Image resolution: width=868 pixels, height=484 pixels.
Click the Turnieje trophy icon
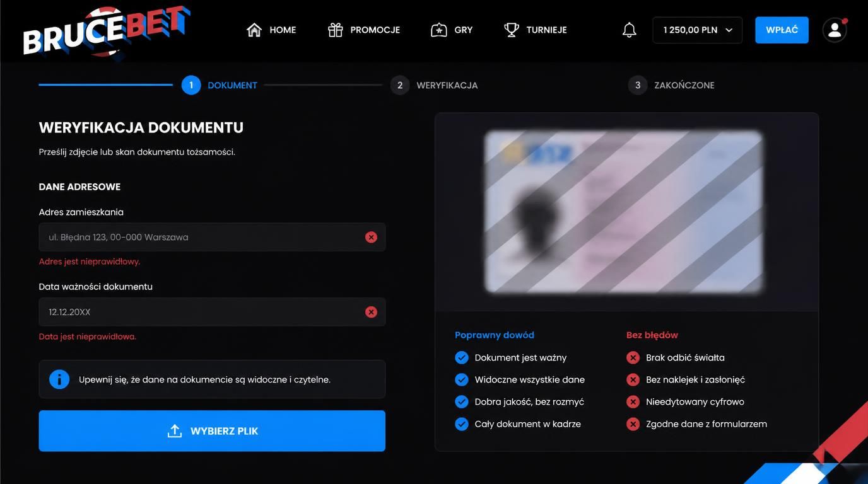tap(512, 30)
